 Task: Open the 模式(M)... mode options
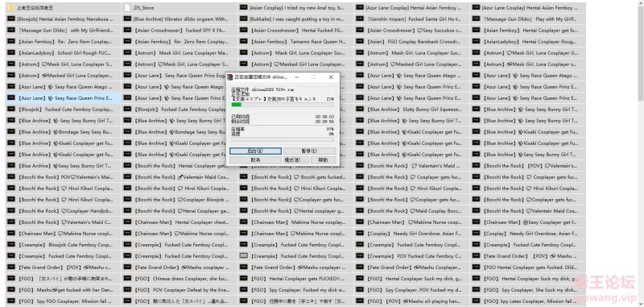(295, 160)
